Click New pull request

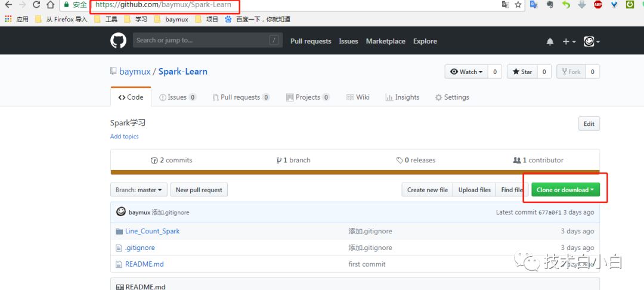pyautogui.click(x=199, y=190)
